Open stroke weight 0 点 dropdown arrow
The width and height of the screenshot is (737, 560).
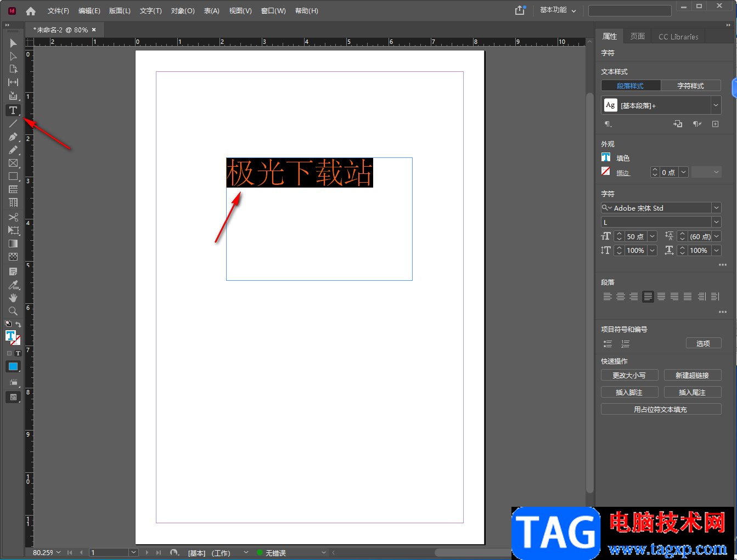684,172
